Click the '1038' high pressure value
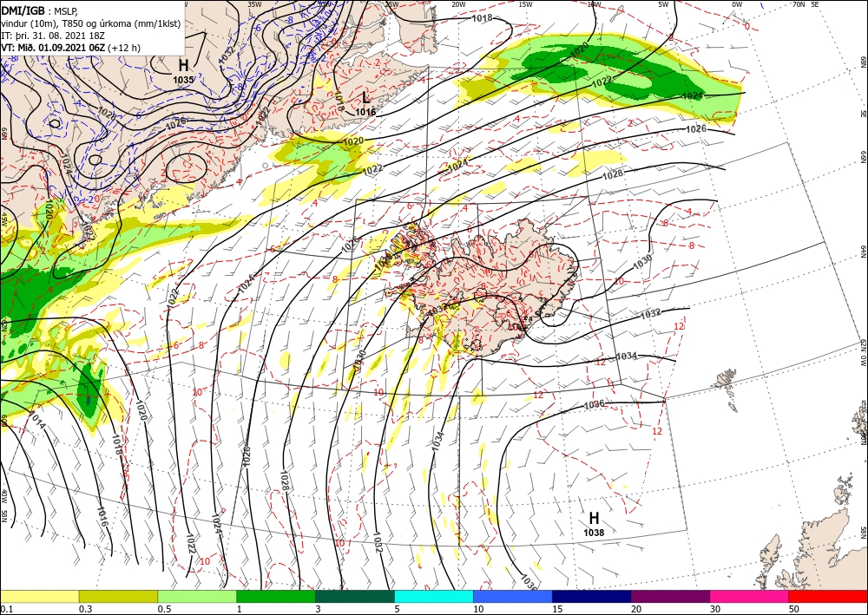The image size is (868, 615). tap(594, 533)
